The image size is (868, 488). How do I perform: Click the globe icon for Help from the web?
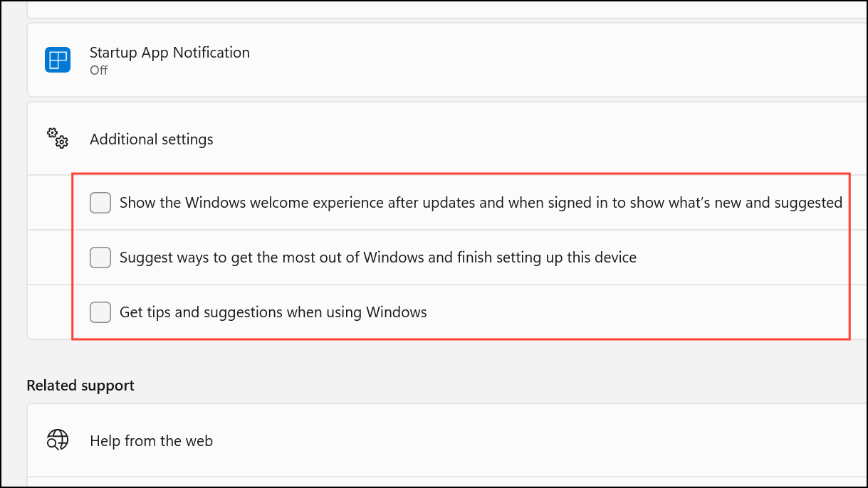[57, 440]
